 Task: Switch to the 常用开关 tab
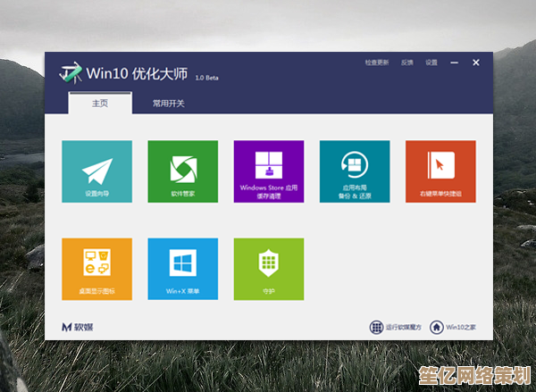pyautogui.click(x=169, y=104)
